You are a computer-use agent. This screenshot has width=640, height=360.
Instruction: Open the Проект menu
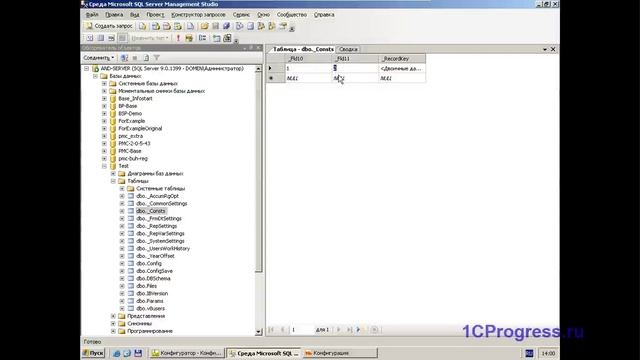[x=155, y=15]
